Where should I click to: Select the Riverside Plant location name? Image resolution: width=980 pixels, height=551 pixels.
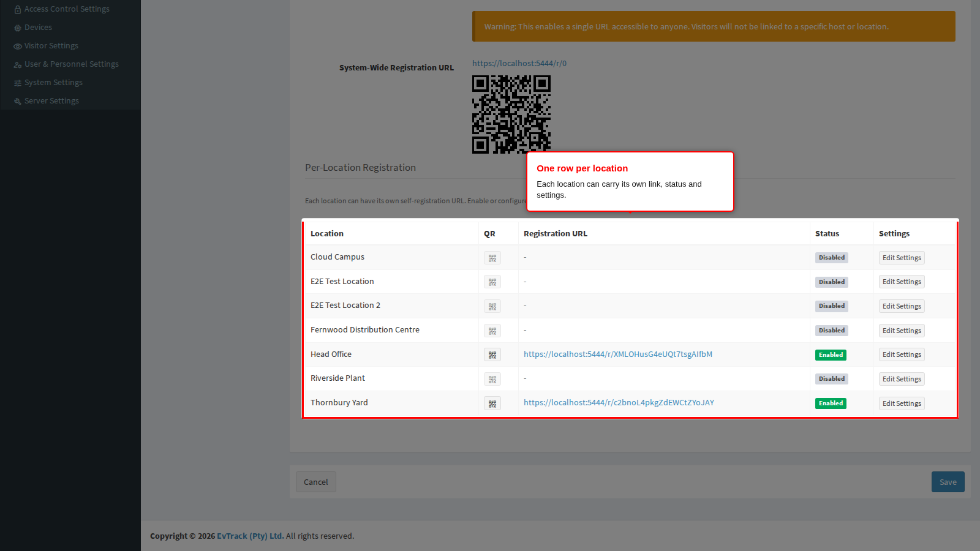click(x=337, y=378)
